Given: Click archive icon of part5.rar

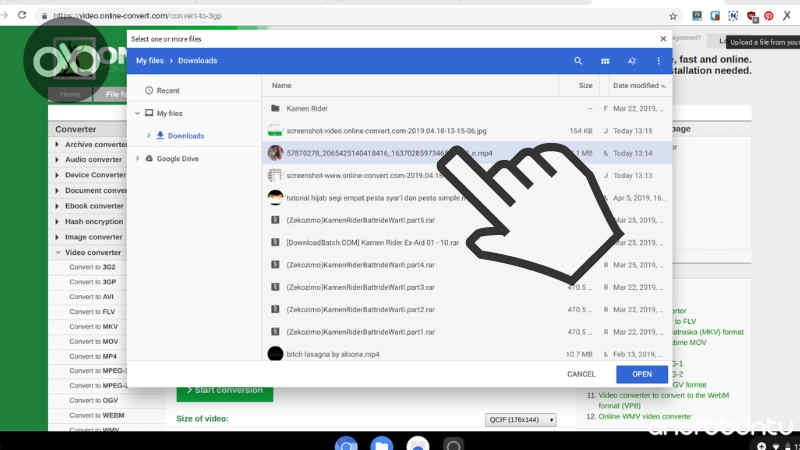Looking at the screenshot, I should point(275,220).
